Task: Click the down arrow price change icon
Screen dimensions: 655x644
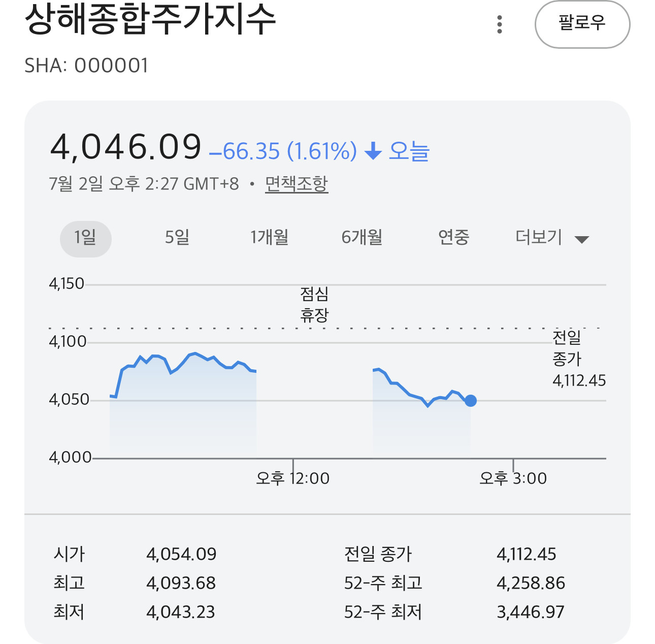Action: pyautogui.click(x=373, y=151)
